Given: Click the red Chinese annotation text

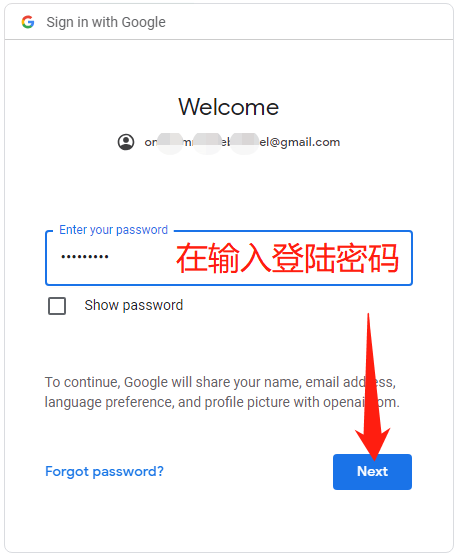Looking at the screenshot, I should [287, 258].
